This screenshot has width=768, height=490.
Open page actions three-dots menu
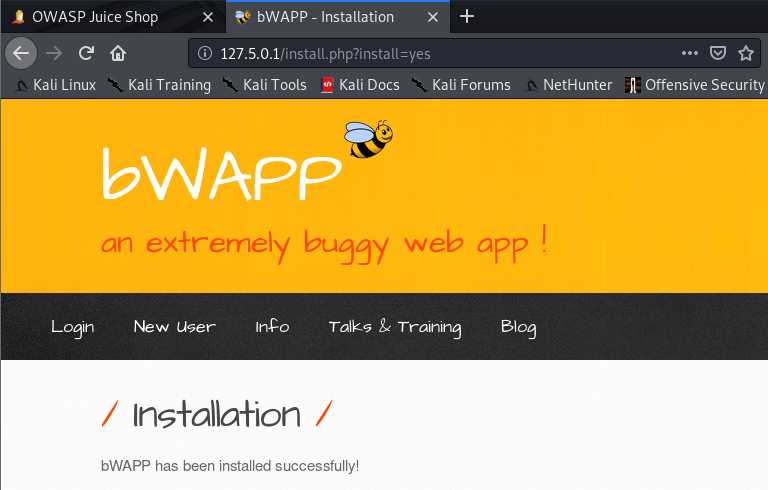coord(690,53)
